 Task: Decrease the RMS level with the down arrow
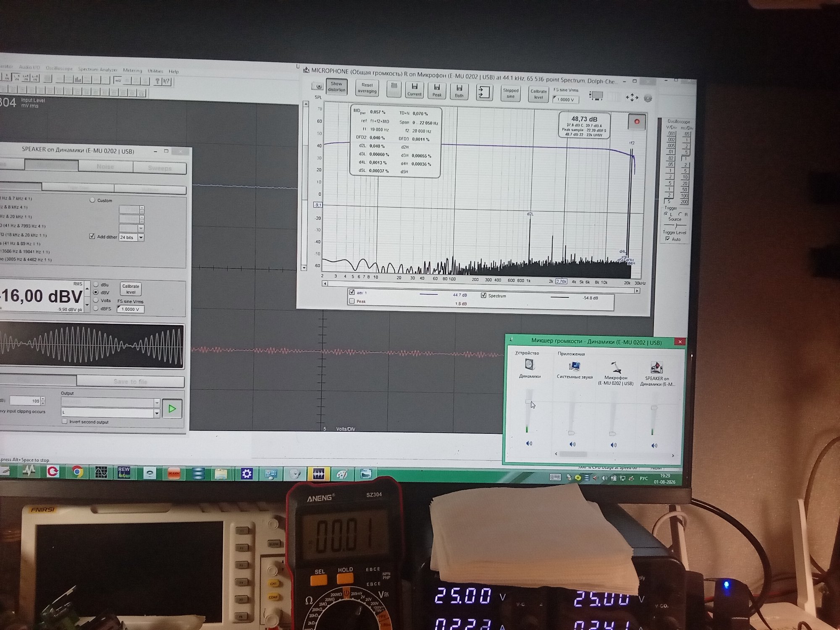87,304
